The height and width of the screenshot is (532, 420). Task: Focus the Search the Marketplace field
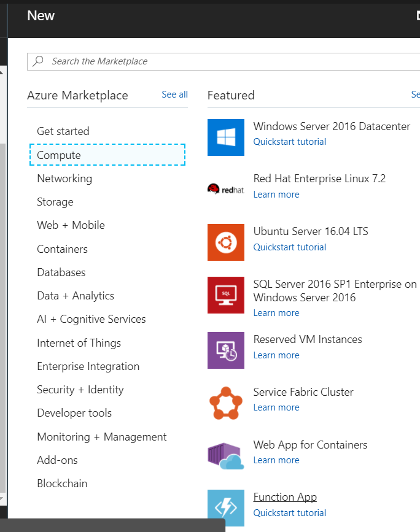click(x=224, y=62)
